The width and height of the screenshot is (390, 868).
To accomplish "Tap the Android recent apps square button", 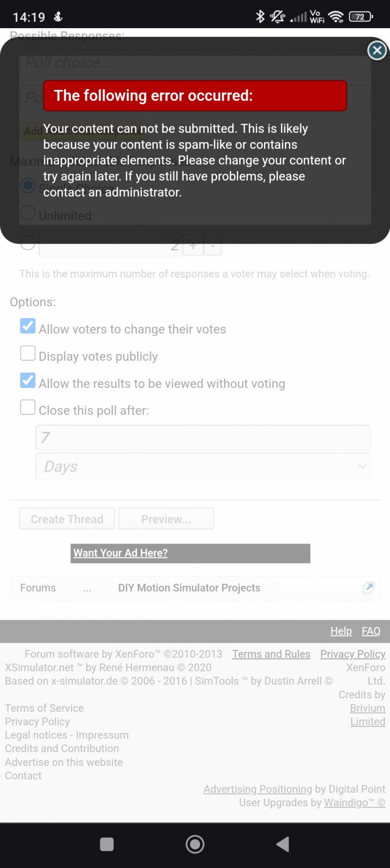I will tap(107, 844).
